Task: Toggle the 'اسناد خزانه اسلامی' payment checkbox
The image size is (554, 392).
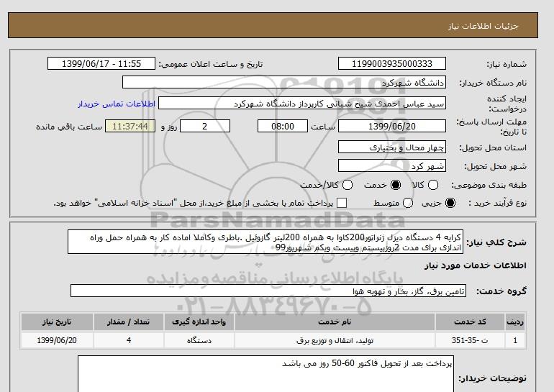Action: [x=342, y=203]
